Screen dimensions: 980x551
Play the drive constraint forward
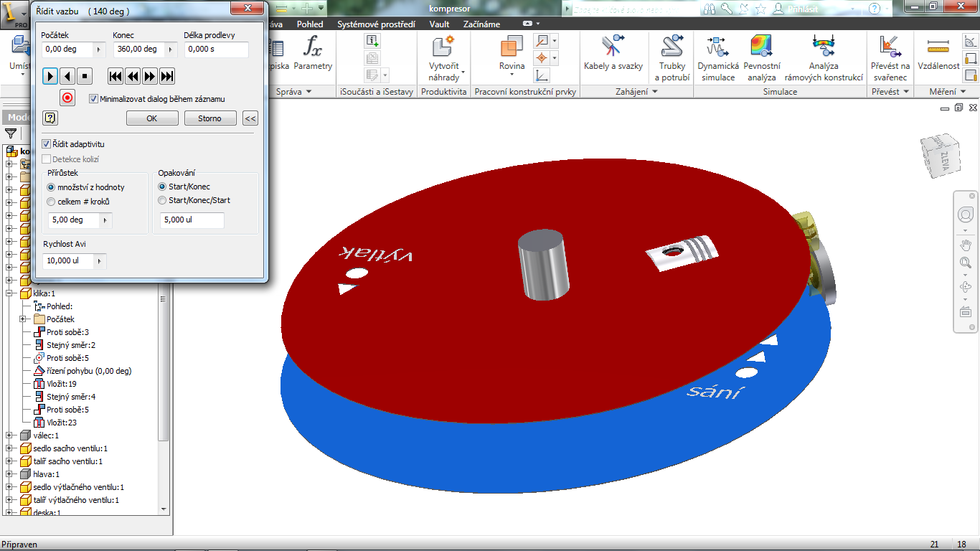pyautogui.click(x=50, y=76)
